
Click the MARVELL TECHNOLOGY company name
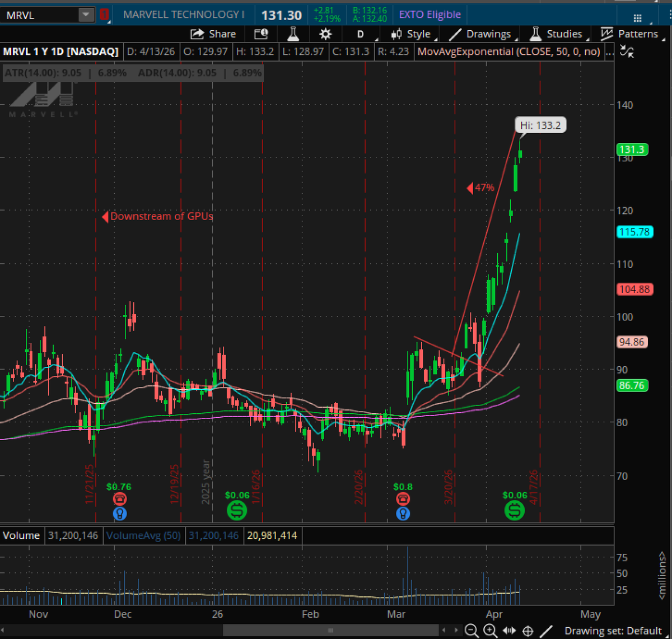coord(184,15)
